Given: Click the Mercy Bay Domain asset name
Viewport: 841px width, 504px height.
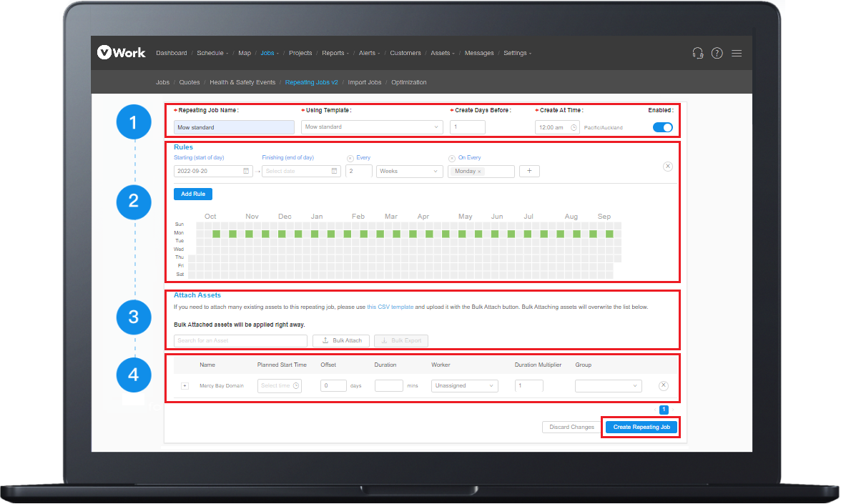Looking at the screenshot, I should [x=222, y=386].
